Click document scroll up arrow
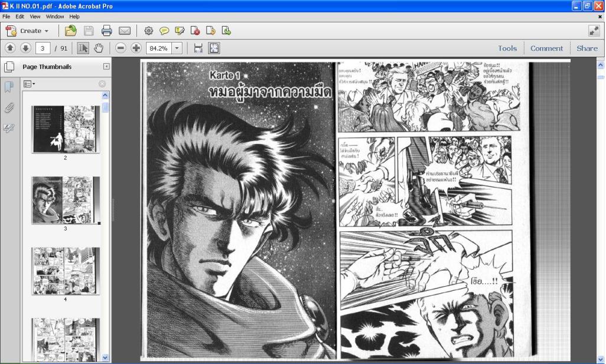 point(601,65)
